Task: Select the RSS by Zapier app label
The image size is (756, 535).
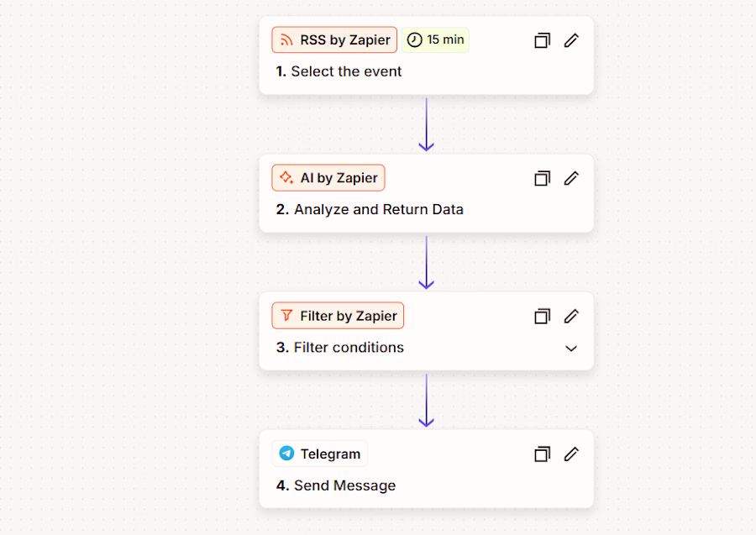Action: click(344, 40)
